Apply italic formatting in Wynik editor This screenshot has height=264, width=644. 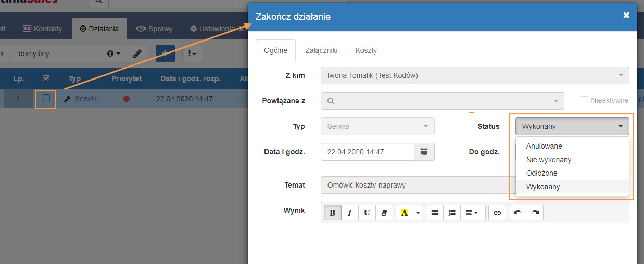350,213
